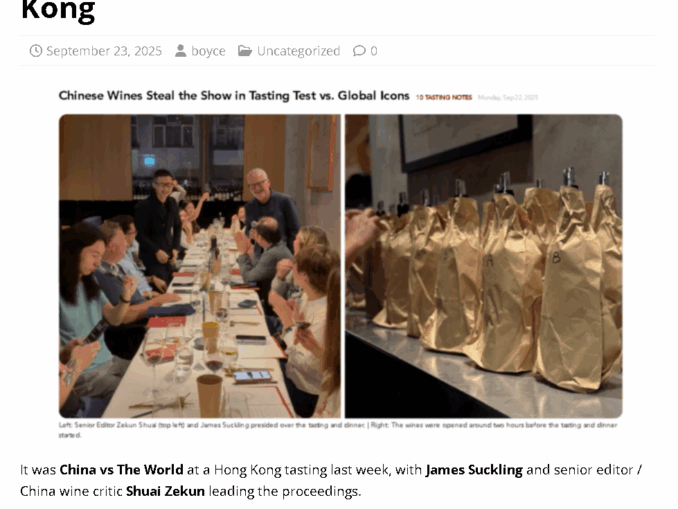The image size is (678, 509).
Task: Click the author person icon
Action: point(180,51)
